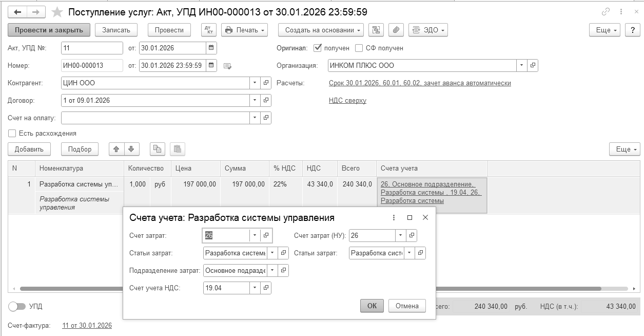Open three-dot menu in Счета учета dialog
This screenshot has height=336, width=644.
click(x=394, y=217)
